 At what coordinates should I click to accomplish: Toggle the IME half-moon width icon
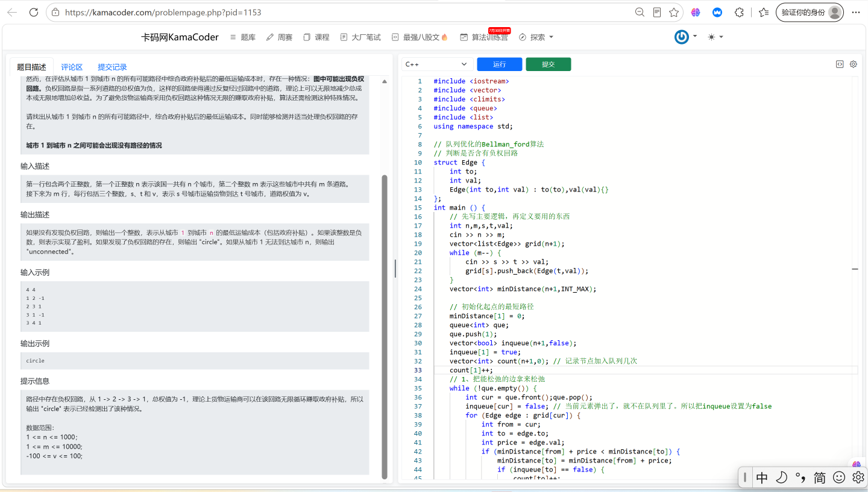(x=781, y=478)
